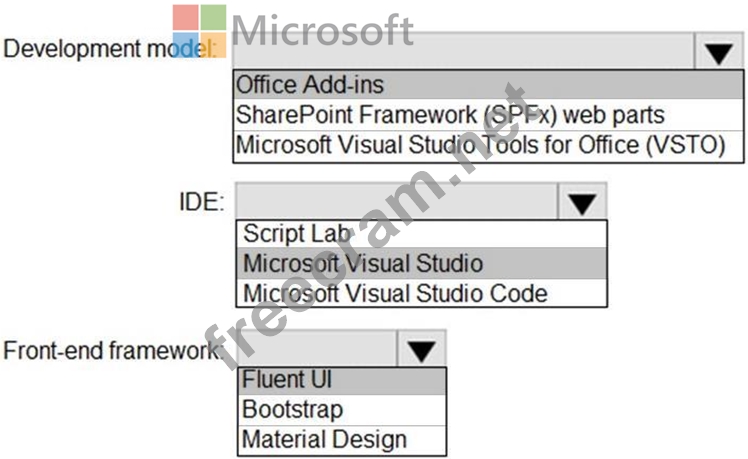
Task: Select Microsoft Visual Studio option
Action: 422,263
